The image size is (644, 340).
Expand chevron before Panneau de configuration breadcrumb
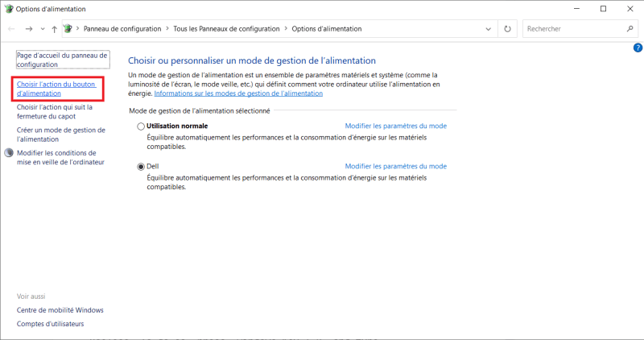[x=77, y=29]
